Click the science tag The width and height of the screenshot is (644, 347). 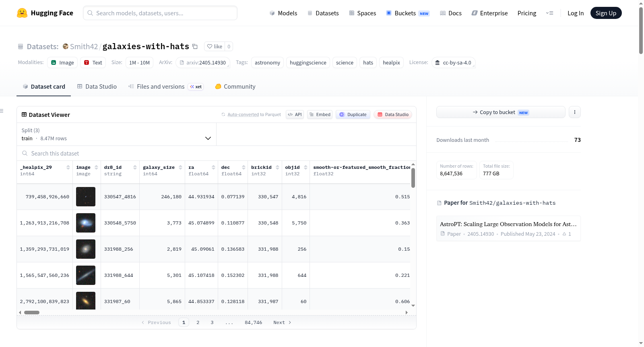point(345,62)
